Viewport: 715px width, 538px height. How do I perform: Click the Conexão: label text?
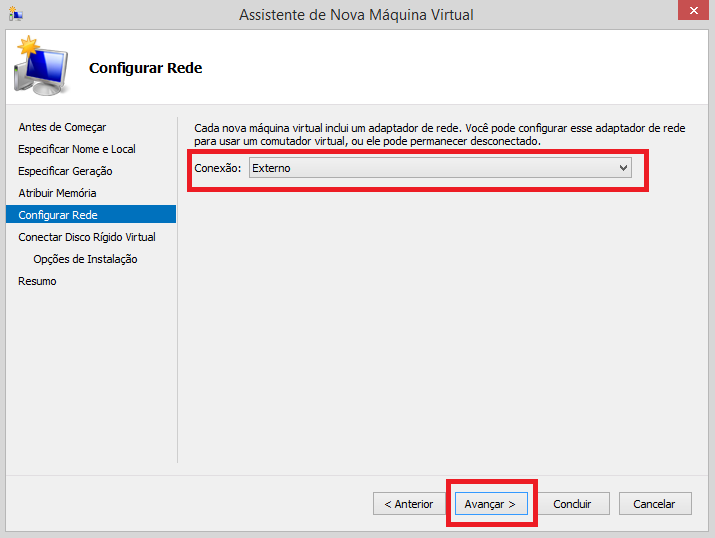click(218, 168)
